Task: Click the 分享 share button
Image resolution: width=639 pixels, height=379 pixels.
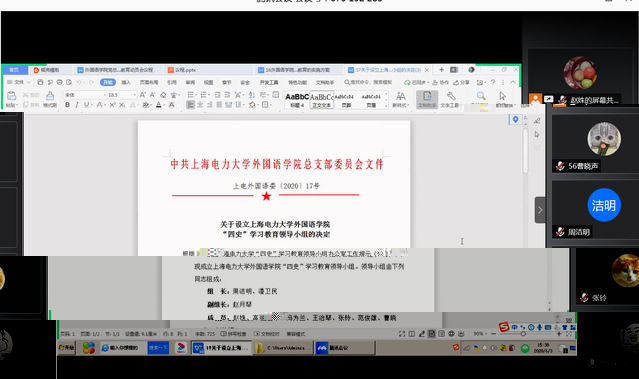Action: click(461, 82)
